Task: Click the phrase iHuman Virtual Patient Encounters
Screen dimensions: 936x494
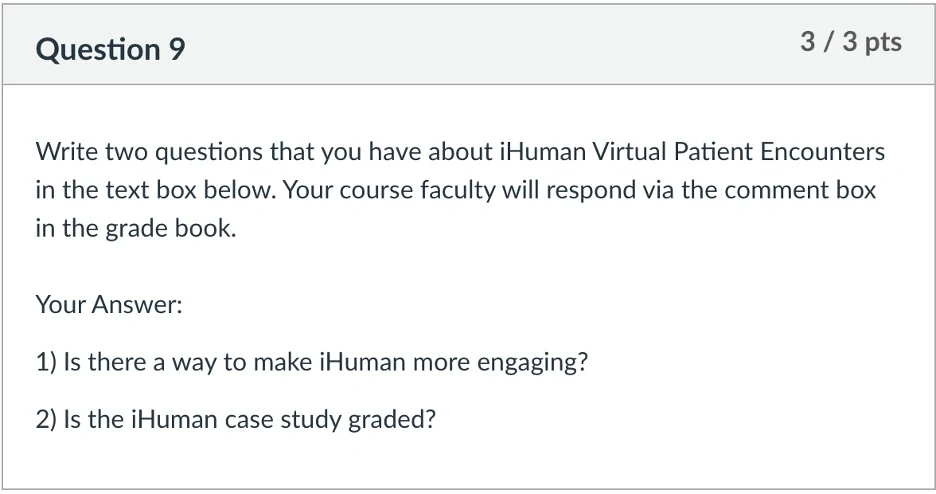Action: pyautogui.click(x=692, y=152)
